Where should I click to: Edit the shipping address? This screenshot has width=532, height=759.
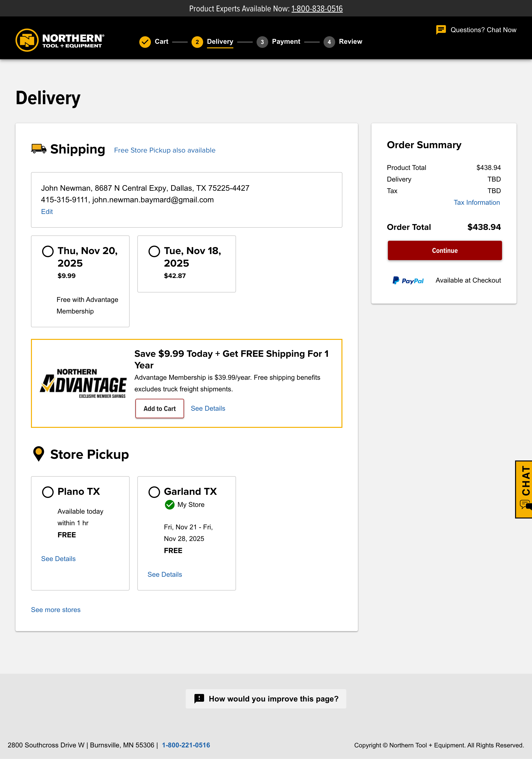pyautogui.click(x=47, y=212)
